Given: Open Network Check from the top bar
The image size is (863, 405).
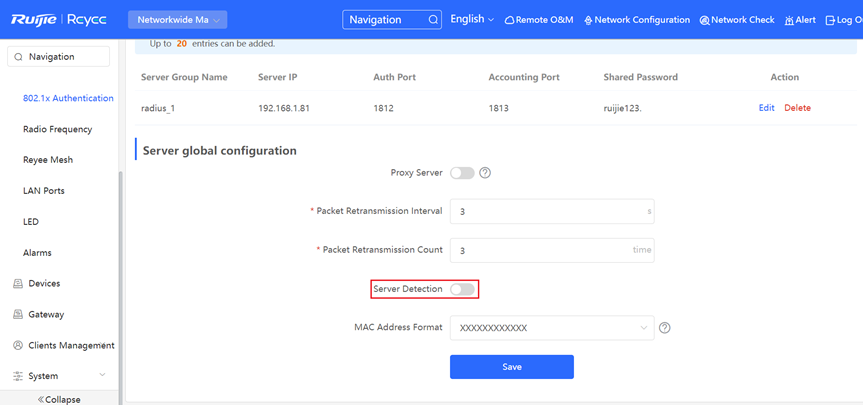Looking at the screenshot, I should coord(737,20).
